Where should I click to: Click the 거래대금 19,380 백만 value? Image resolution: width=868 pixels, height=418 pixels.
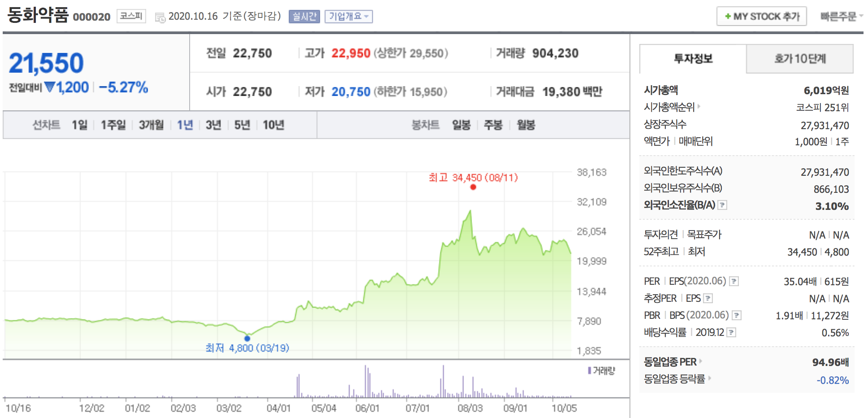572,92
